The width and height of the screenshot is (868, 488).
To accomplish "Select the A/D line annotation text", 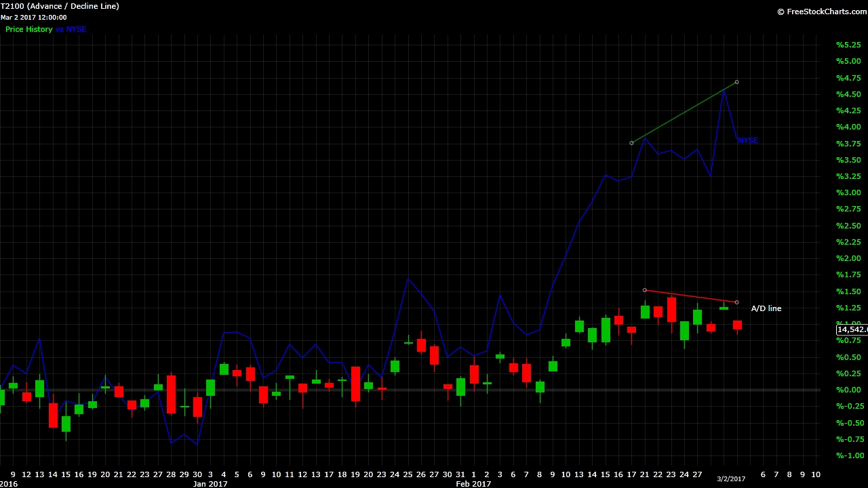I will (x=766, y=308).
